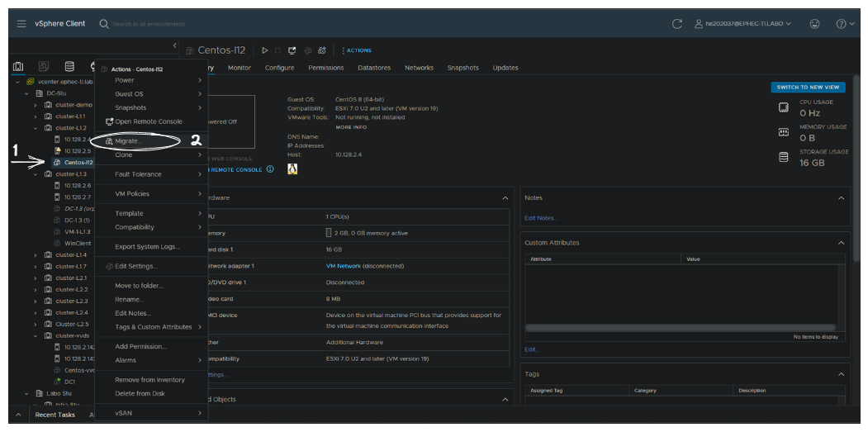
Task: Open the Snapshots submenu
Action: coord(151,108)
